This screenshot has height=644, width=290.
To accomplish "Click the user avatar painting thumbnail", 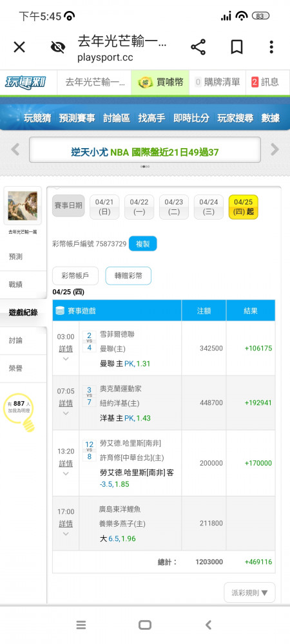I will (23, 205).
